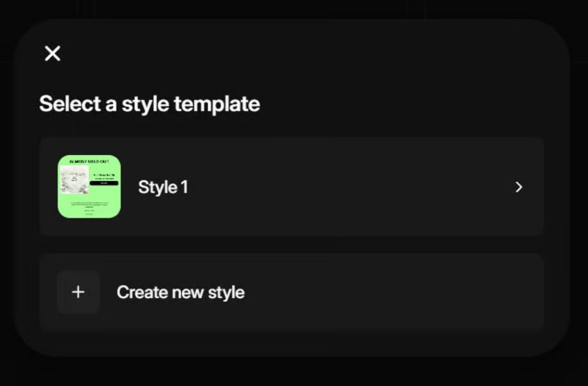The width and height of the screenshot is (588, 386).
Task: Click empty space in Create new style row
Action: click(x=392, y=292)
